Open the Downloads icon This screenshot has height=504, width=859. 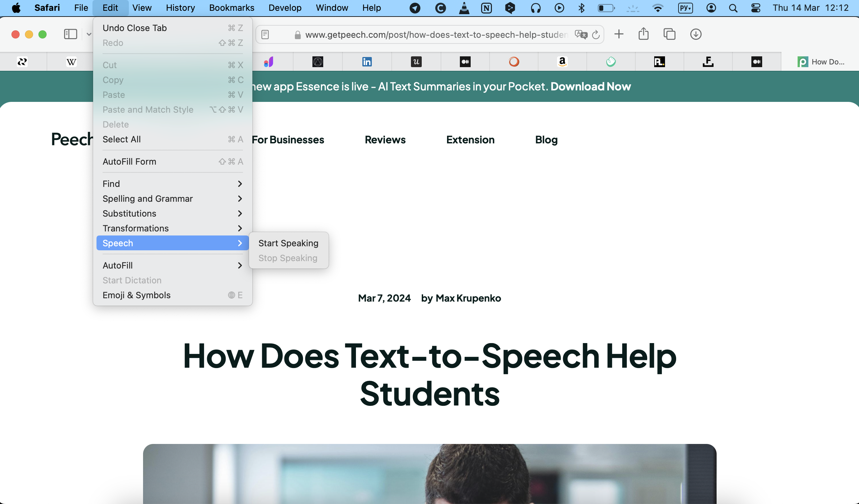click(x=695, y=34)
